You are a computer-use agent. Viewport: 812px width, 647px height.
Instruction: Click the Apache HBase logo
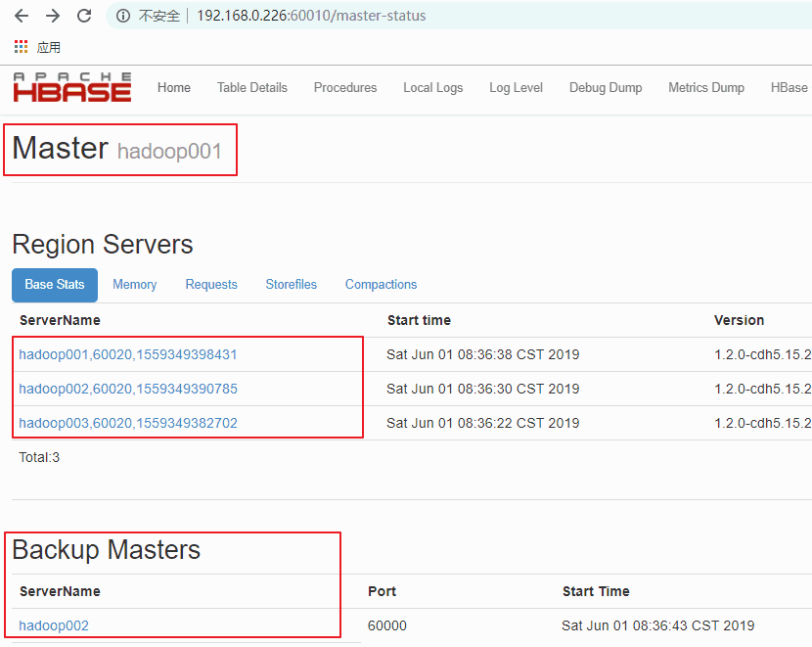[71, 87]
